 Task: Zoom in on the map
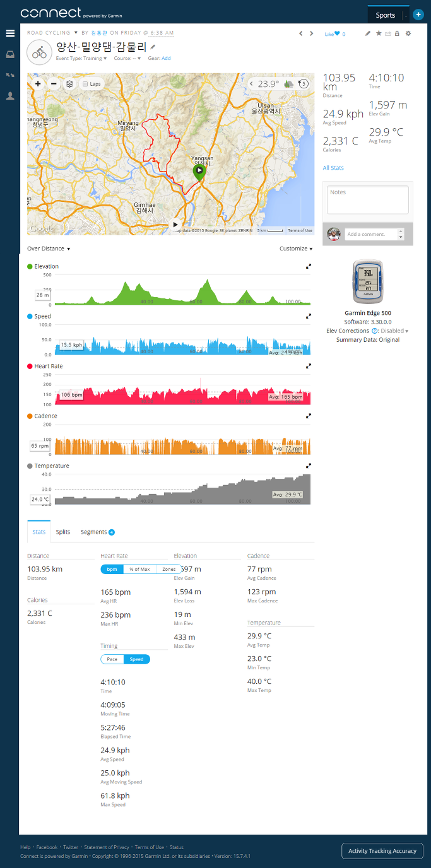coord(38,84)
